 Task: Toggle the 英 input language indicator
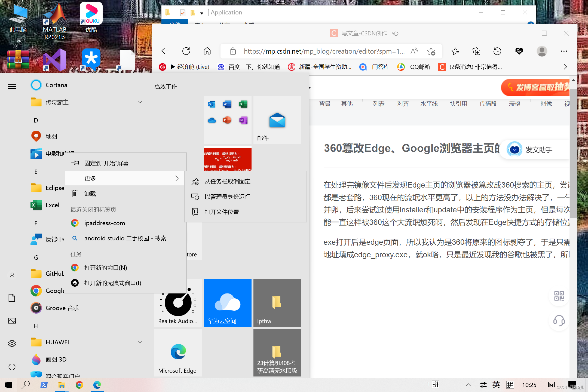(496, 385)
